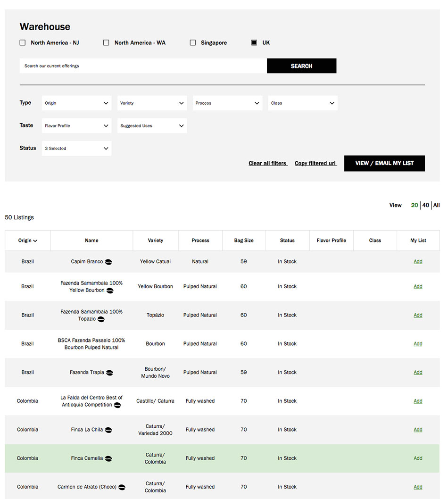Uncheck the UK warehouse checkbox
Viewport: 448px width, 499px height.
254,42
